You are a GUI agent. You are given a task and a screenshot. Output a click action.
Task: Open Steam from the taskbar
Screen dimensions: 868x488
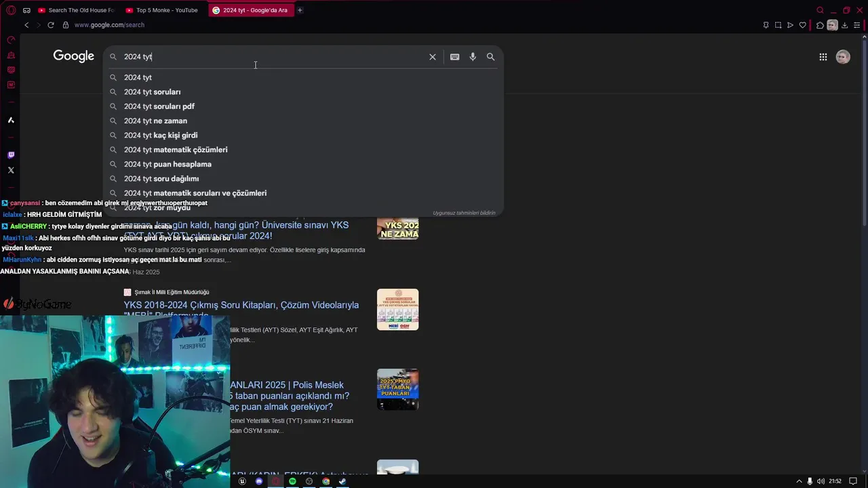click(x=342, y=481)
